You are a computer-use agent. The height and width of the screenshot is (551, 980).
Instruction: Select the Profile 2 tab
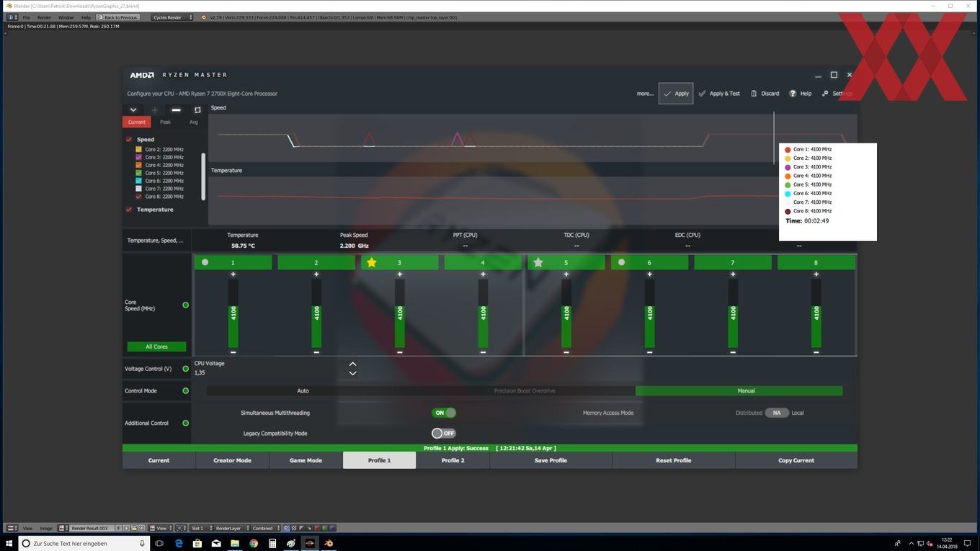[x=453, y=460]
